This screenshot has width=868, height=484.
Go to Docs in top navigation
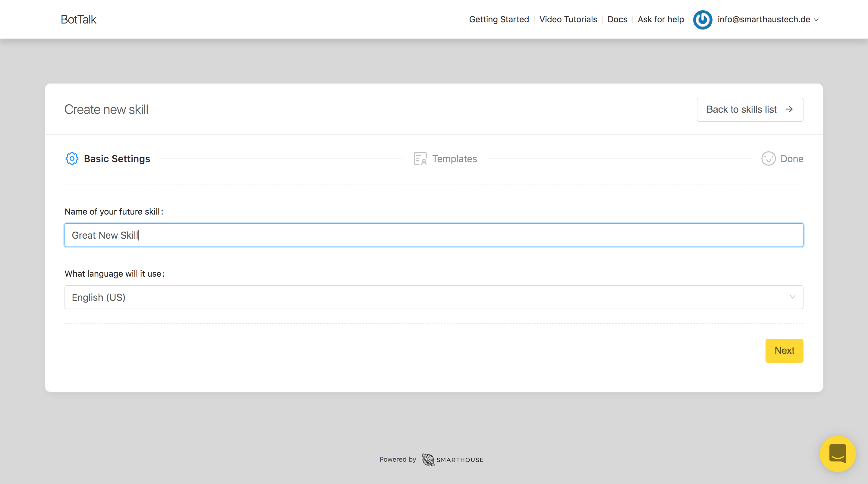pyautogui.click(x=617, y=19)
